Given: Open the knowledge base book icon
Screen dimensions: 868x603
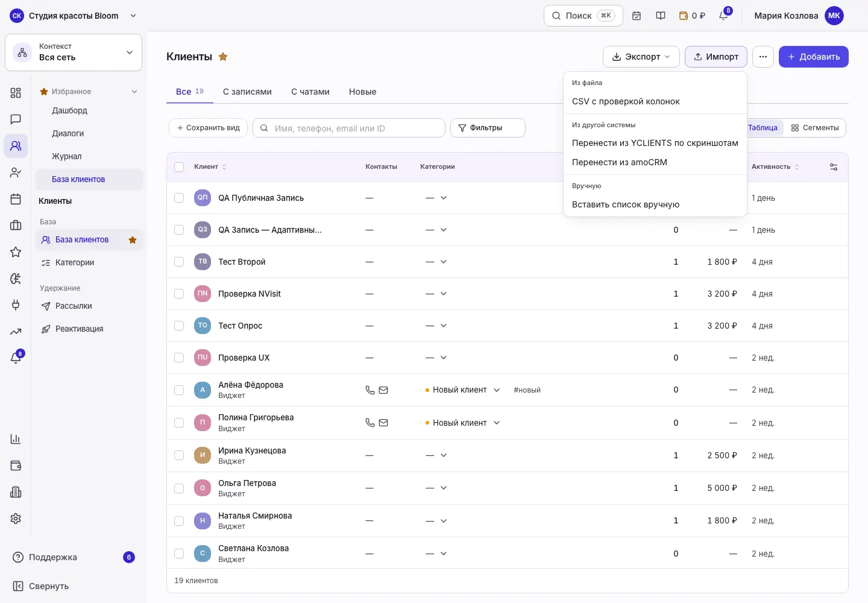Looking at the screenshot, I should pyautogui.click(x=661, y=16).
